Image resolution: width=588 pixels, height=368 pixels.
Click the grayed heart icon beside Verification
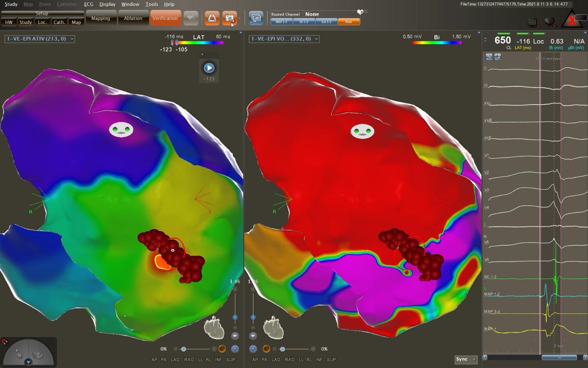click(191, 18)
